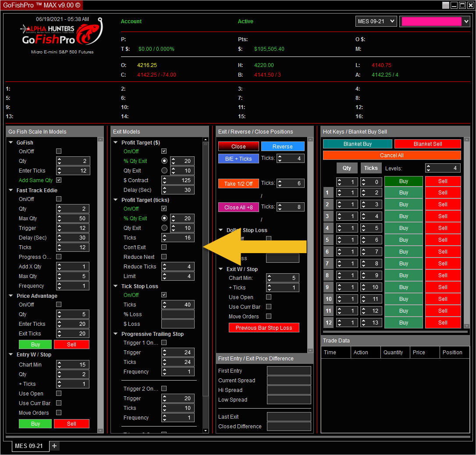476x455 pixels.
Task: Collapse Tick Stop Loss section
Action: (116, 286)
